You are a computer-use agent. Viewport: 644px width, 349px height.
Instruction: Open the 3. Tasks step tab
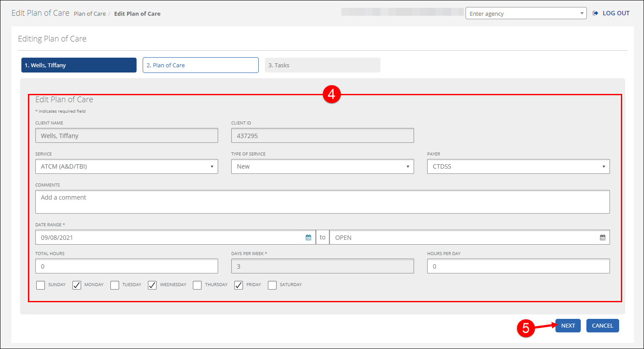click(x=322, y=65)
